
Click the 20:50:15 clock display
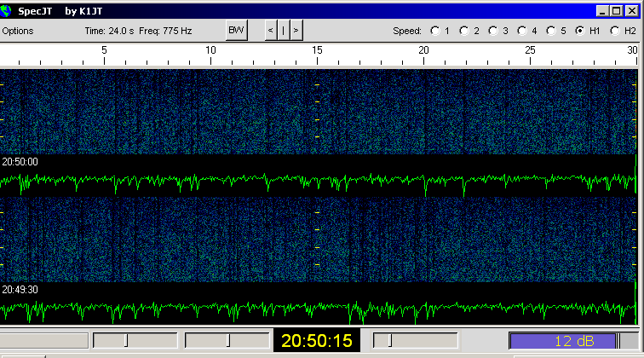coord(317,340)
